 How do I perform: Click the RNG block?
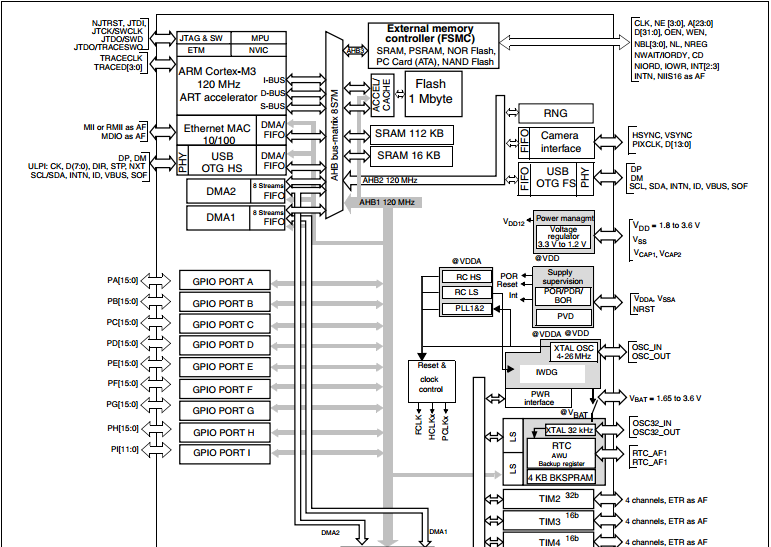[x=556, y=114]
